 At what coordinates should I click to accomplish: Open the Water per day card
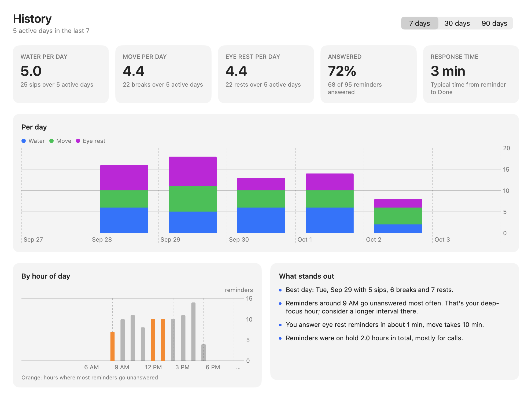coord(61,74)
